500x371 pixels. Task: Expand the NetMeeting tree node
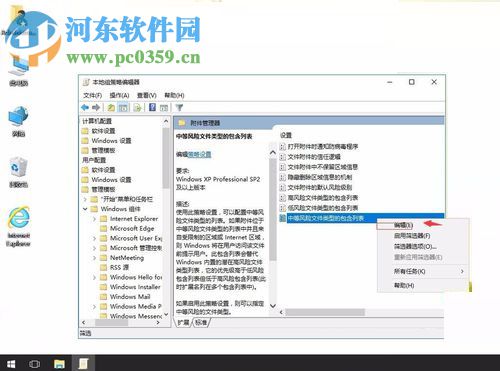coord(95,258)
